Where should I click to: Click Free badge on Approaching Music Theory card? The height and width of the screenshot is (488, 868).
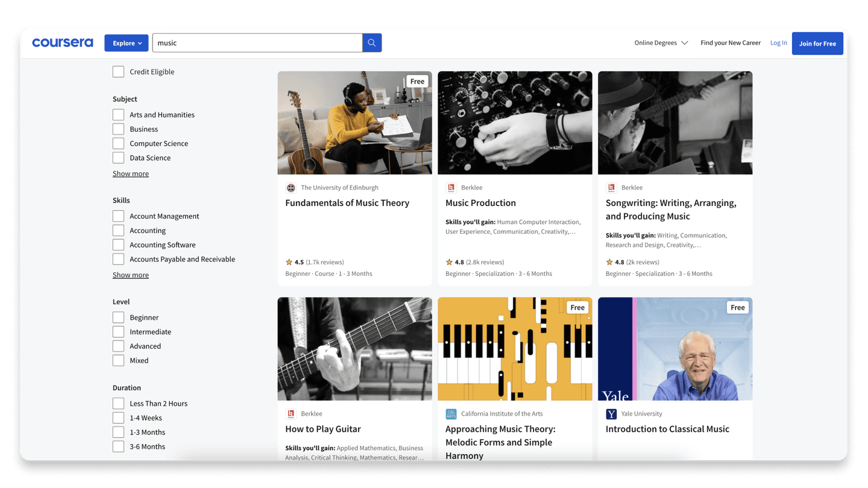point(577,307)
